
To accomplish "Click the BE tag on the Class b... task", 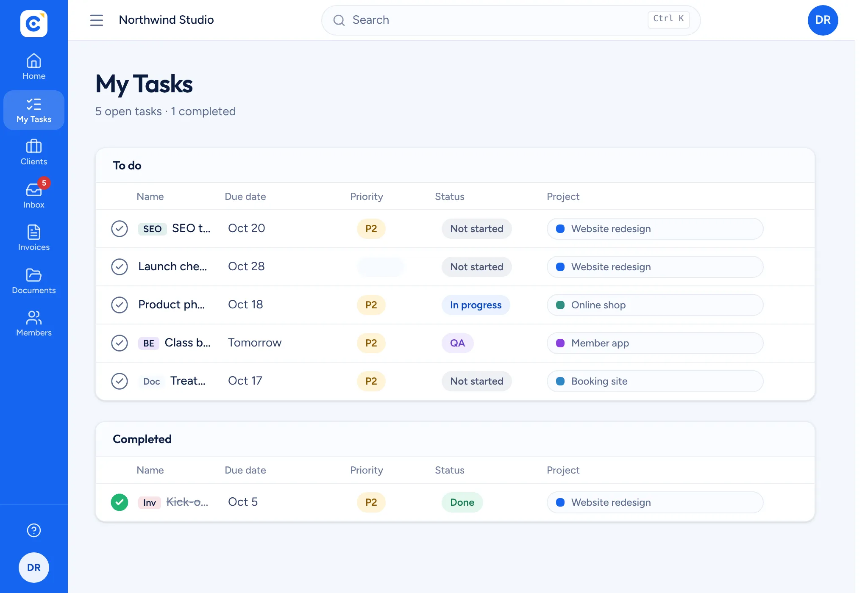I will pyautogui.click(x=149, y=343).
